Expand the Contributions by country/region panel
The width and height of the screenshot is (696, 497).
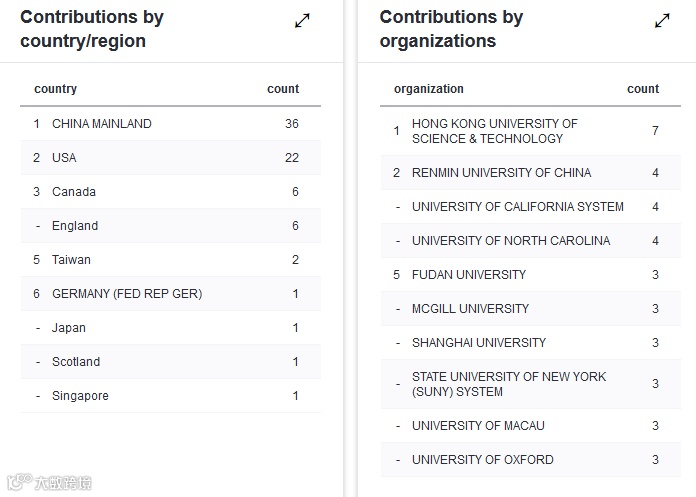(302, 21)
